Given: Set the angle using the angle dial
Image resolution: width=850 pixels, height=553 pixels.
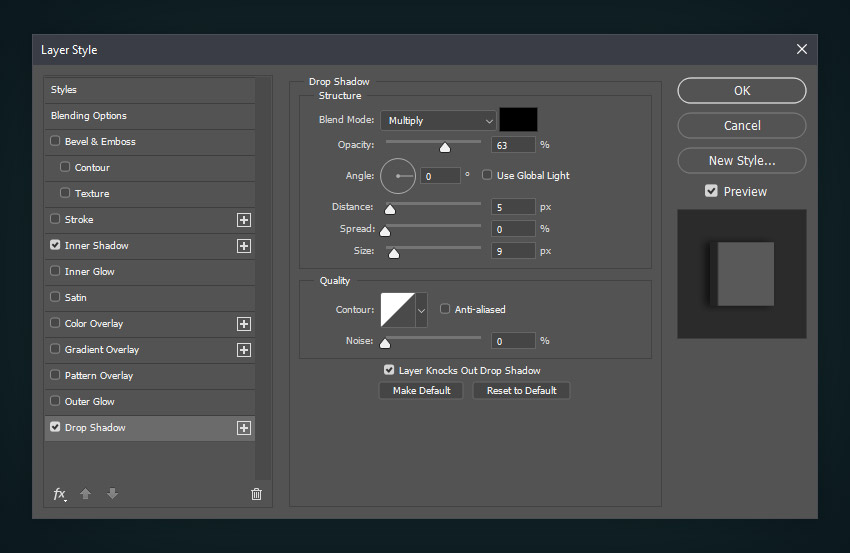Looking at the screenshot, I should [x=398, y=176].
